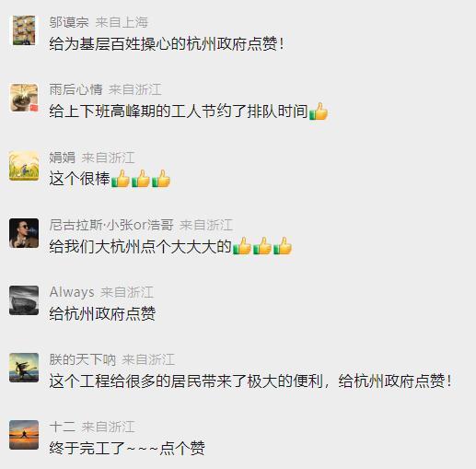The image size is (476, 469).
Task: Open 十二's sunset avatar
Action: tap(24, 435)
